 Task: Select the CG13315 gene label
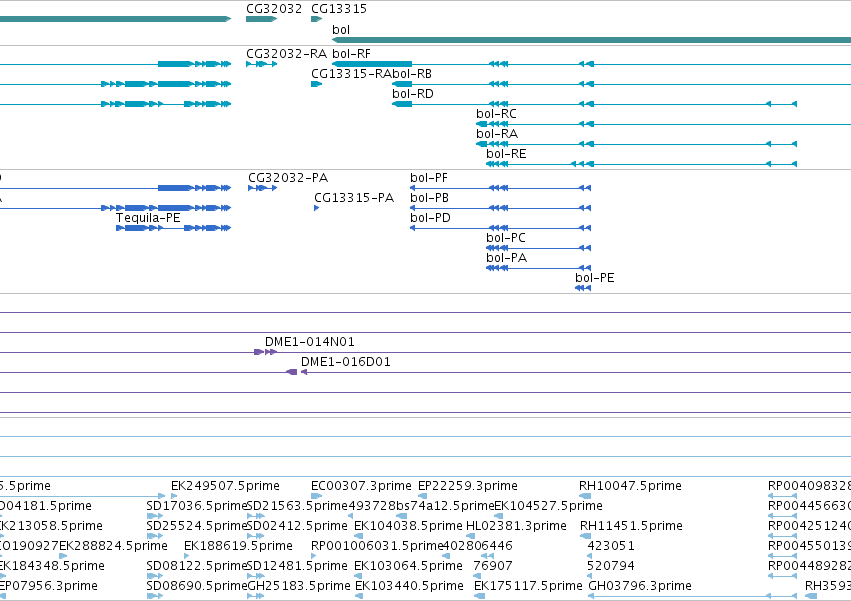pos(339,9)
